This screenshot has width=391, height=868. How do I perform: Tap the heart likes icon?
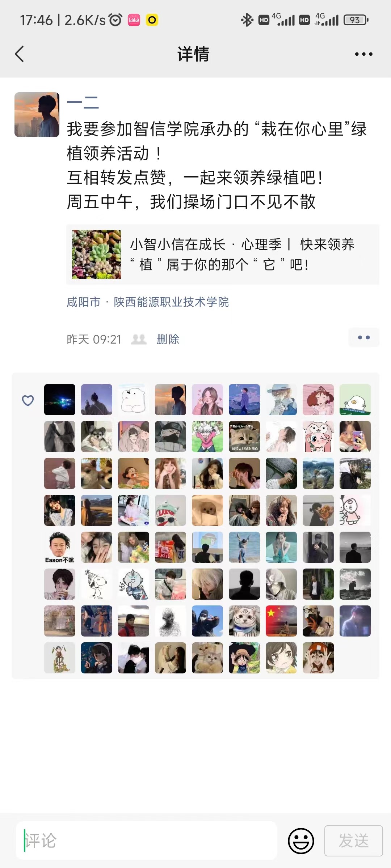click(28, 400)
